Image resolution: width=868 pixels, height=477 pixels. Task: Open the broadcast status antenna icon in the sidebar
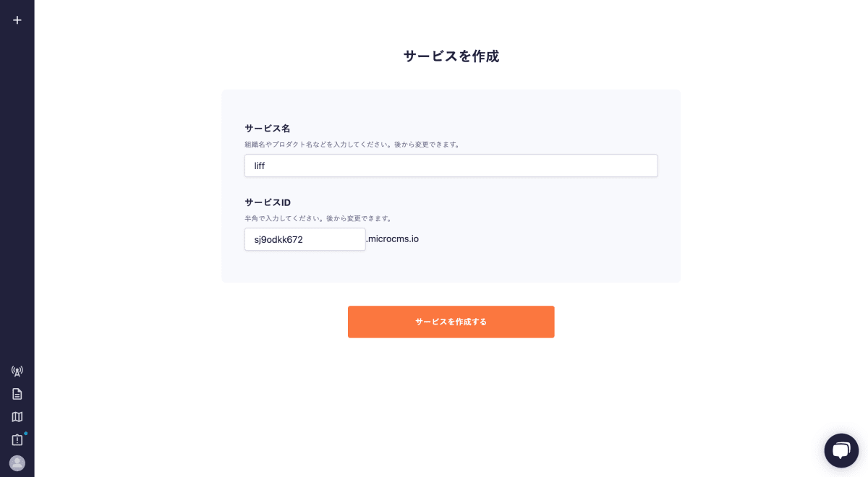click(x=17, y=371)
